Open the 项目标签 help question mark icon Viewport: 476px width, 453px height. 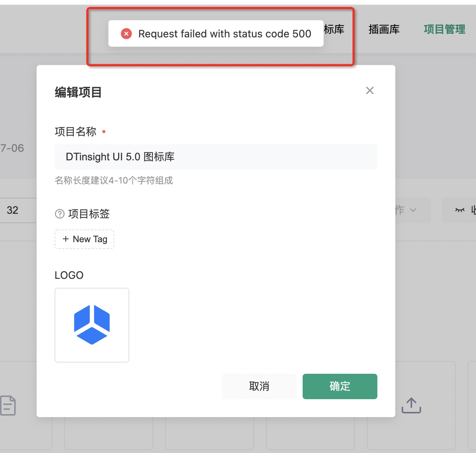click(60, 214)
